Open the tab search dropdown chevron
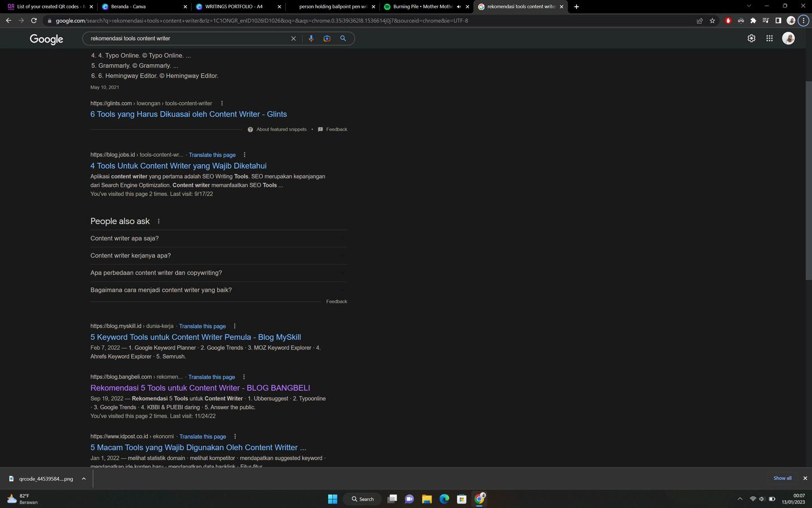This screenshot has width=812, height=508. coord(748,6)
